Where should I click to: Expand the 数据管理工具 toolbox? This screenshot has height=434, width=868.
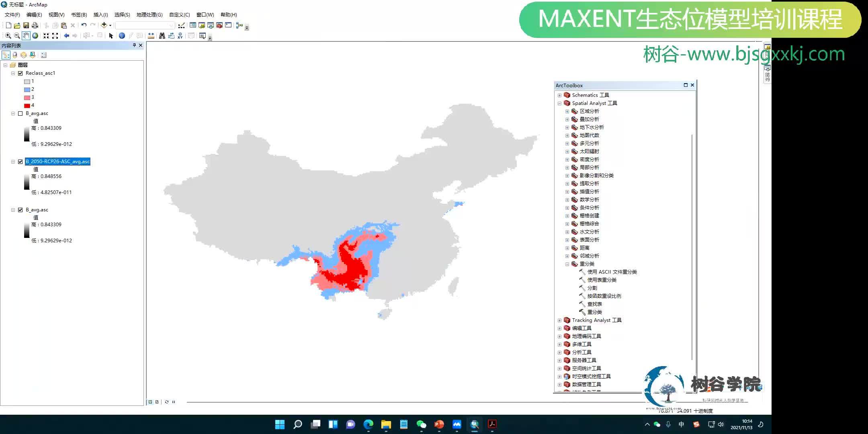tap(559, 385)
